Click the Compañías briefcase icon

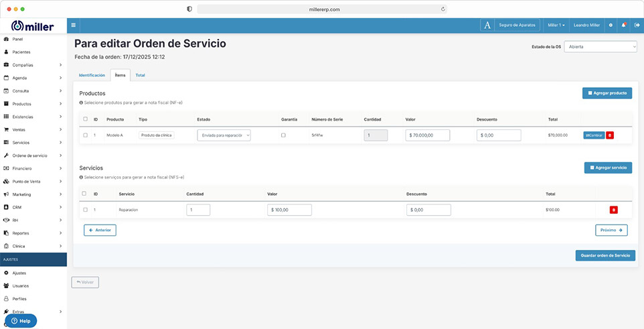click(x=6, y=65)
